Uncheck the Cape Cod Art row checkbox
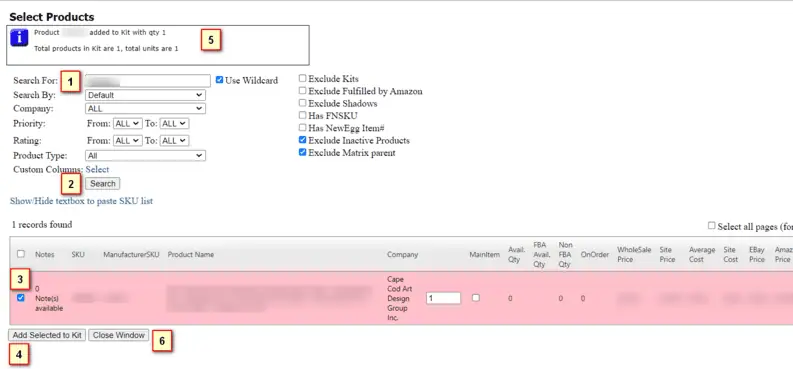 click(21, 298)
